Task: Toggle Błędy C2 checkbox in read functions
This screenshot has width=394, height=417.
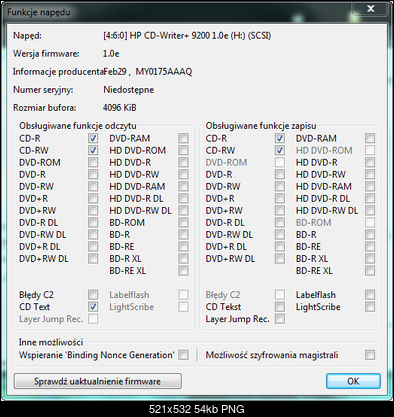Action: point(93,295)
